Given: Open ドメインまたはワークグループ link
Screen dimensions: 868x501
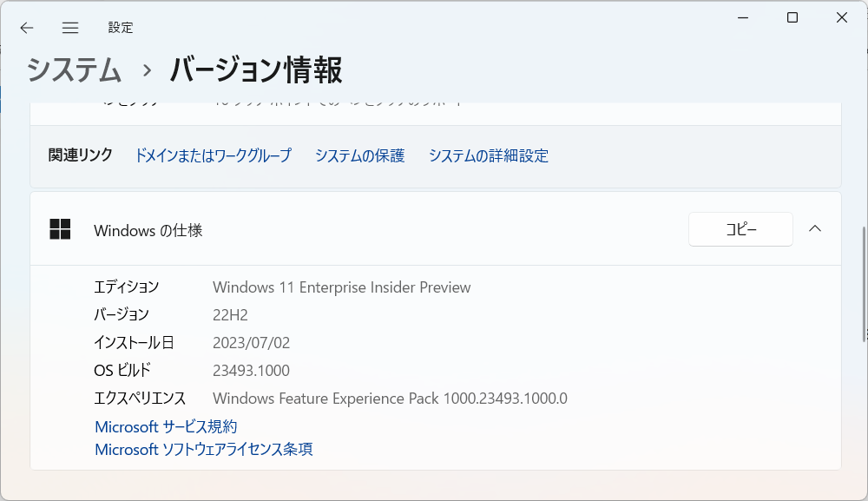Looking at the screenshot, I should tap(214, 155).
